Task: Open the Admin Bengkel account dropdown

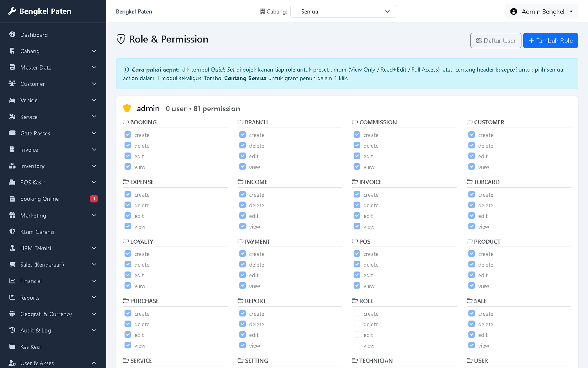Action: (542, 11)
